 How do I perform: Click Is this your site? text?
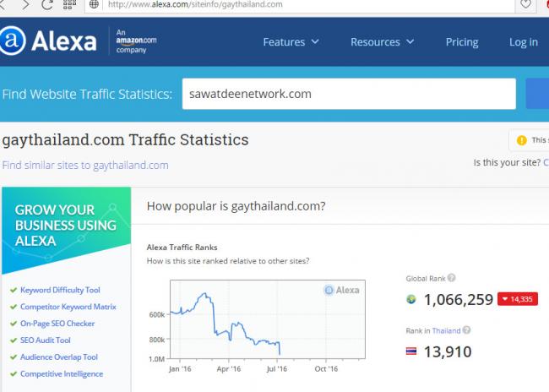pos(507,162)
